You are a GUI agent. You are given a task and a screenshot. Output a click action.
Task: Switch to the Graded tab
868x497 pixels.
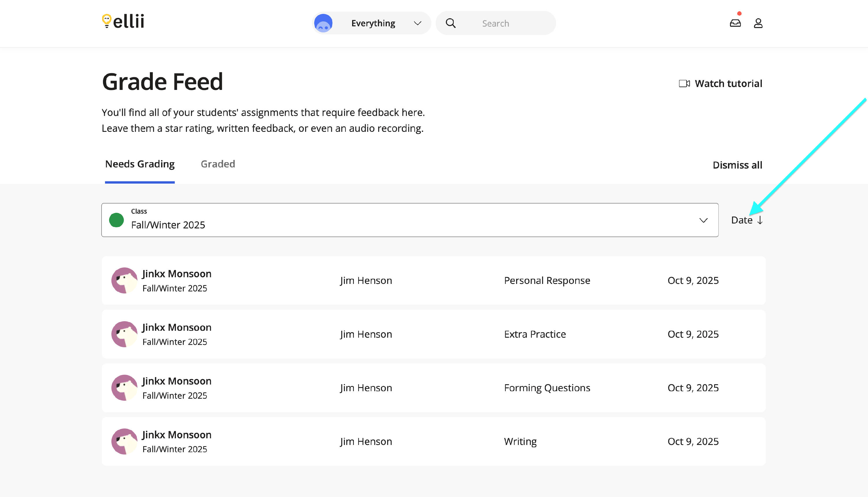coord(218,164)
